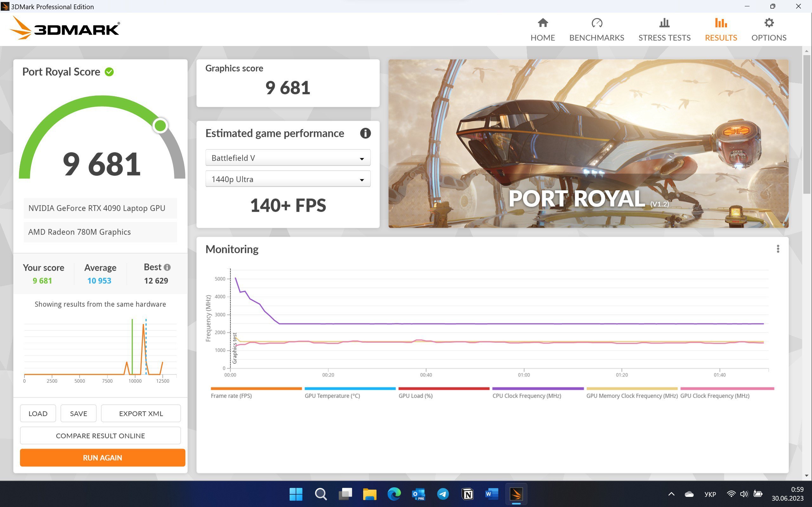This screenshot has width=812, height=507.
Task: Click the EXPORT XML button
Action: [x=141, y=413]
